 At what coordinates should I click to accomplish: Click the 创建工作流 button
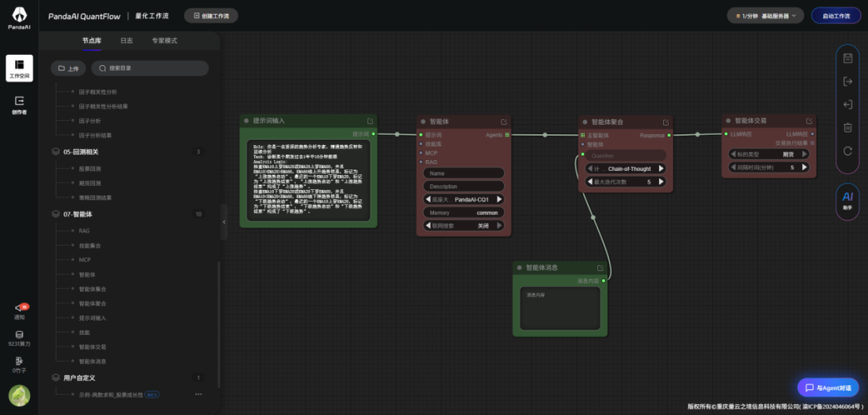pyautogui.click(x=211, y=16)
